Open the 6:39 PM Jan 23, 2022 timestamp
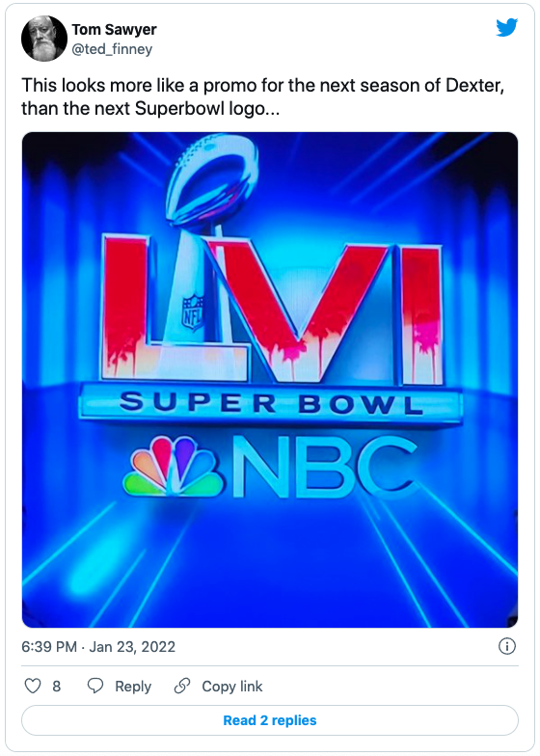The height and width of the screenshot is (756, 540). coord(98,646)
